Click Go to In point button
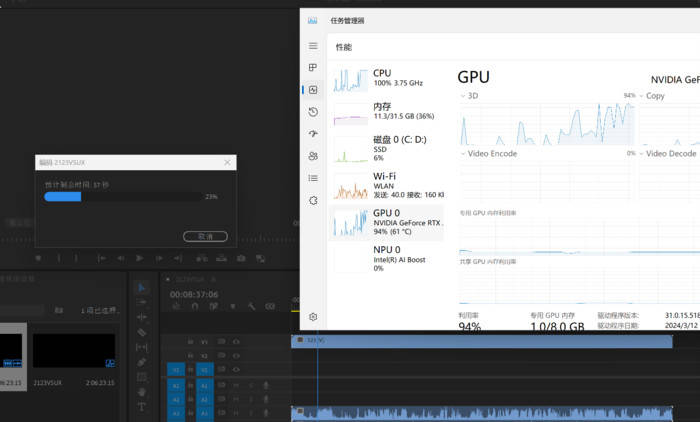700x422 pixels. coord(101,258)
